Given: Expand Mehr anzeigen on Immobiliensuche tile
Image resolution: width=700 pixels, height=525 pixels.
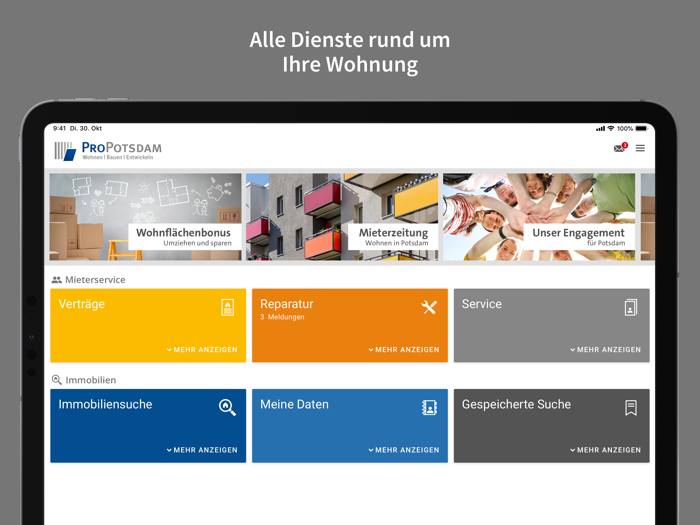Looking at the screenshot, I should [202, 450].
